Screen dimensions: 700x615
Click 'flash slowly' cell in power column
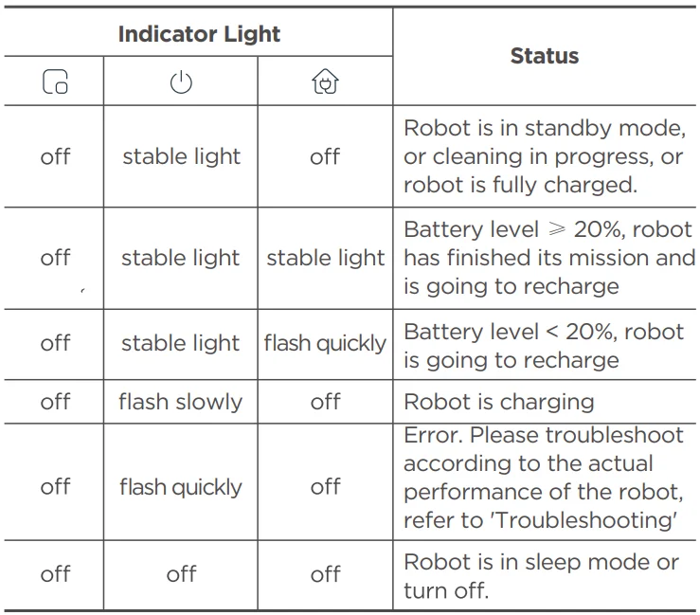click(180, 402)
